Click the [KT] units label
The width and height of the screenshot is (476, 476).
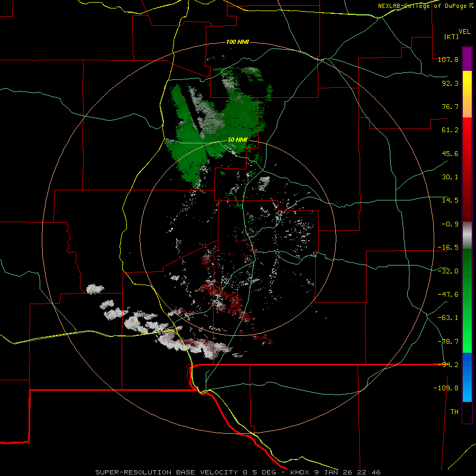(x=451, y=36)
